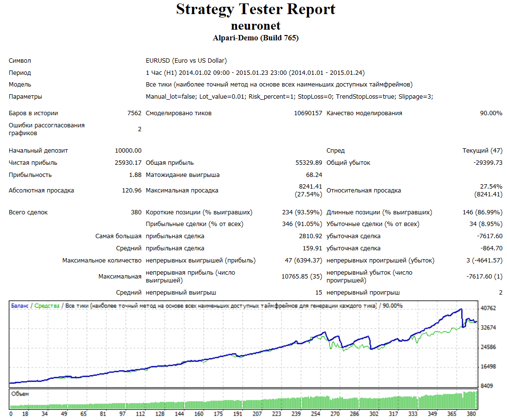Screen dimensions: 507x420
Task: Select the 'neuronet' expert name title
Action: (255, 26)
